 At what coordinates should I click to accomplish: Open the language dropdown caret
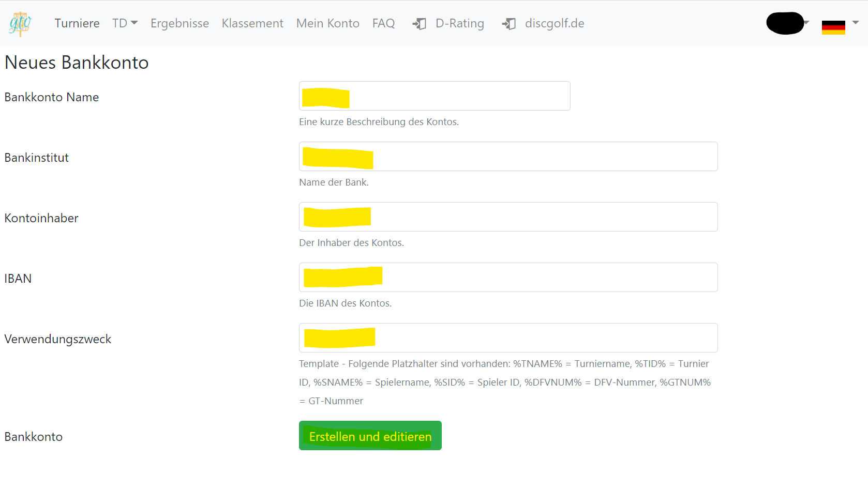pos(856,23)
